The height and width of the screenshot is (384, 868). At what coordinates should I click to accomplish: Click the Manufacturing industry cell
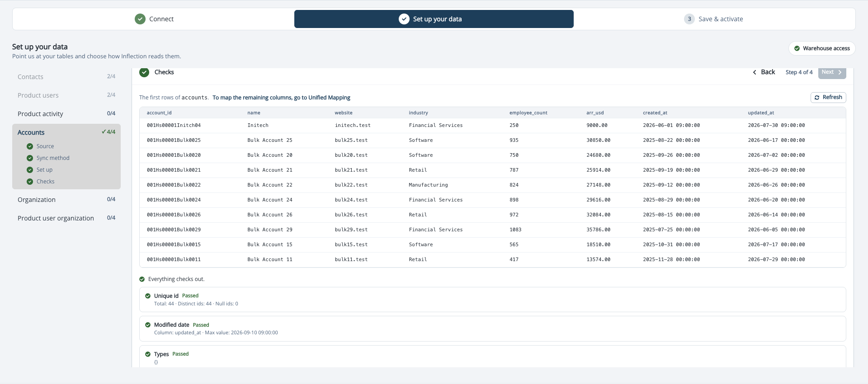(x=428, y=185)
